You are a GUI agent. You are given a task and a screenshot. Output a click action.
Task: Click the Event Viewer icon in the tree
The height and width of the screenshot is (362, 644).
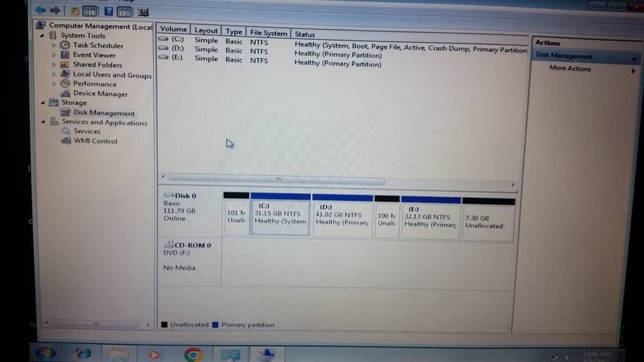[x=65, y=55]
